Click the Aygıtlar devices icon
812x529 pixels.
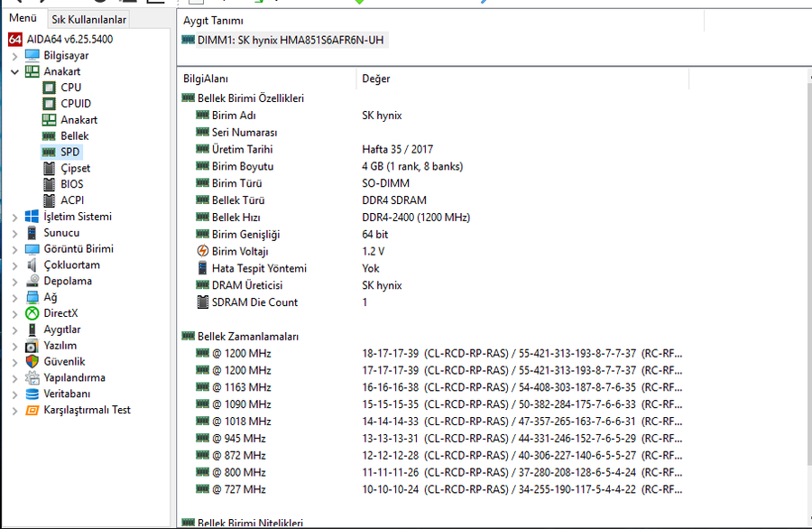coord(32,329)
